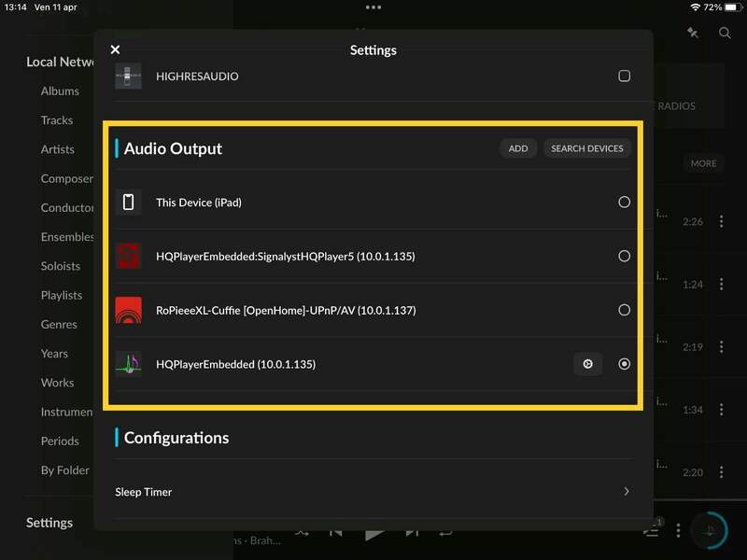Select HQPlayerEmbedded (10.0.1.135) radio button
The image size is (747, 560).
pyautogui.click(x=624, y=364)
